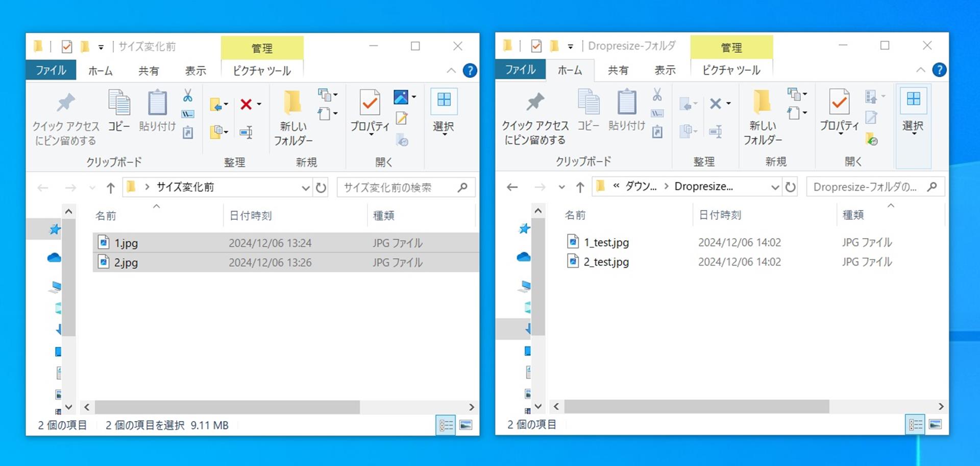Viewport: 980px width, 466px height.
Task: Refresh the Dropresize-フォルダ view
Action: coord(790,187)
